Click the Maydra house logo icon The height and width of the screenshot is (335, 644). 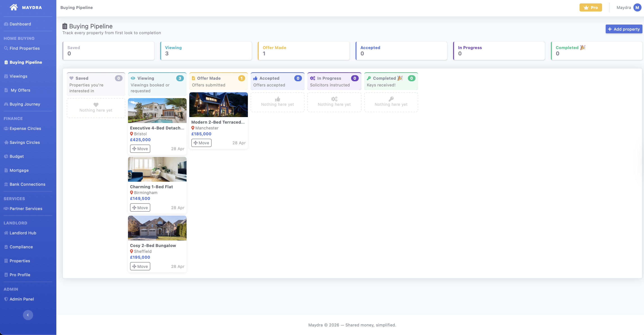14,7
